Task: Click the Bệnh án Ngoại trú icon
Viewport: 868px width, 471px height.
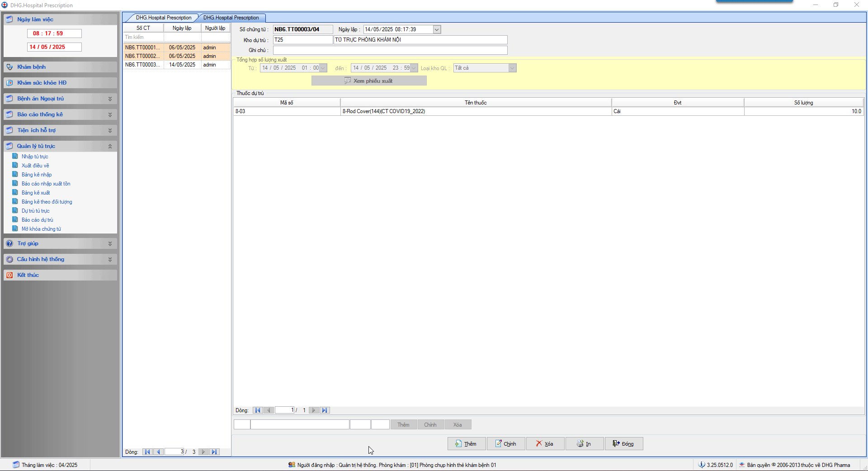Action: (9, 99)
